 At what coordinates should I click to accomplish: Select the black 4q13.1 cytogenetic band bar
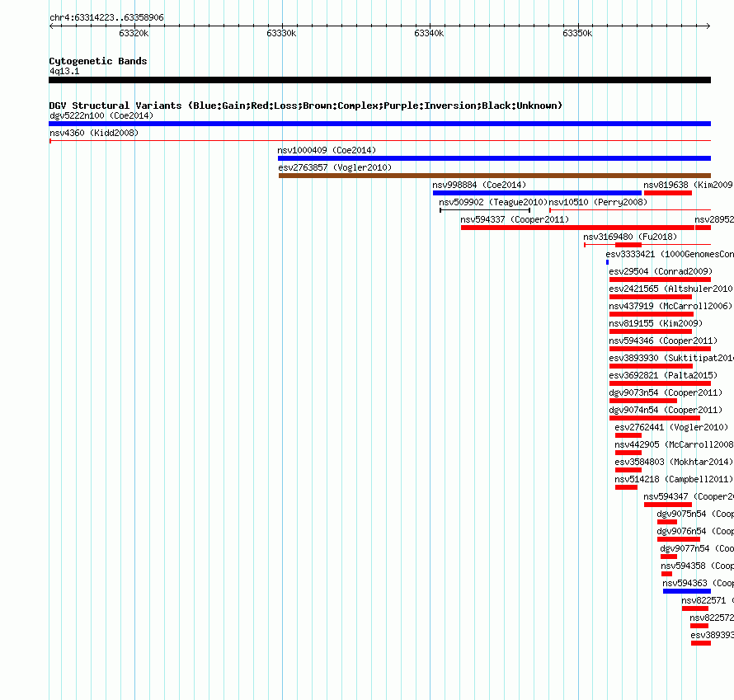[x=379, y=80]
